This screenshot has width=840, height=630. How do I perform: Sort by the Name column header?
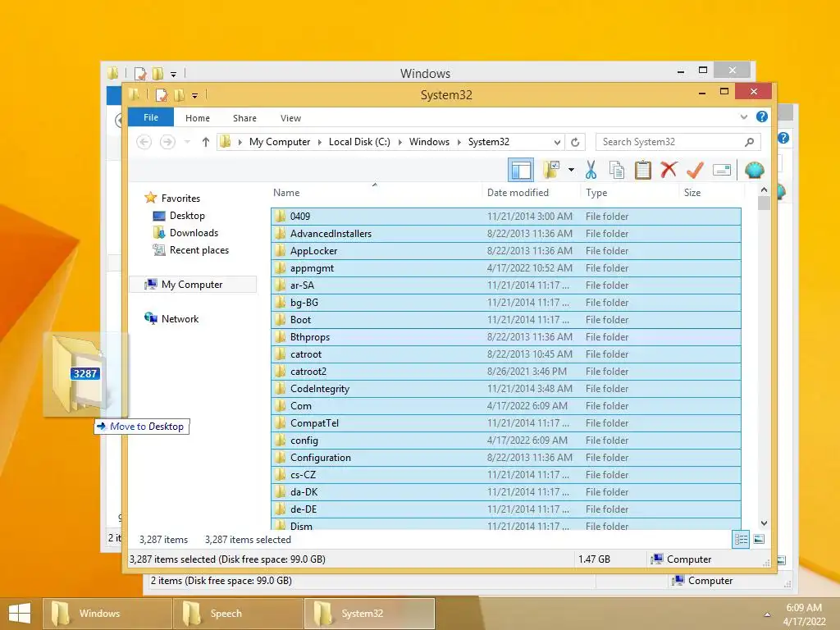click(286, 193)
